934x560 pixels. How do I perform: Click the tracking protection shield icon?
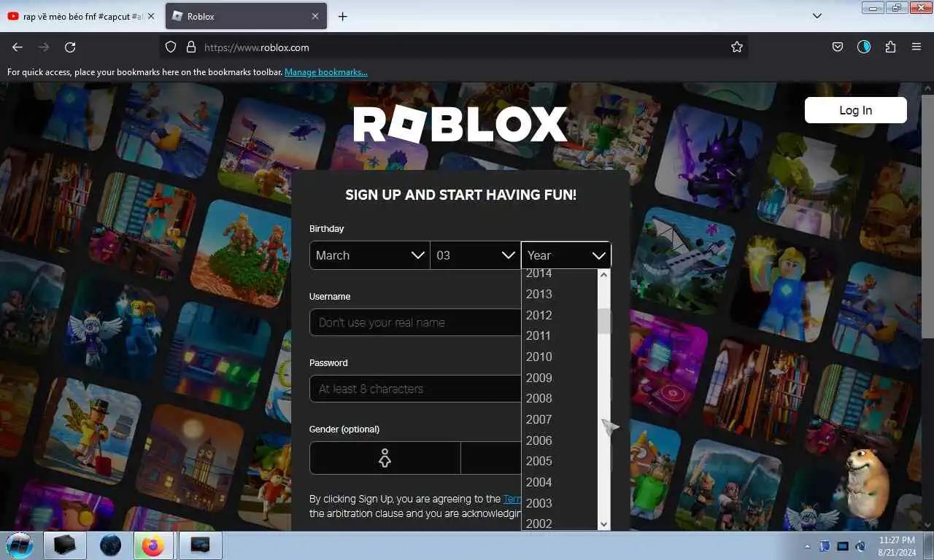(x=171, y=47)
